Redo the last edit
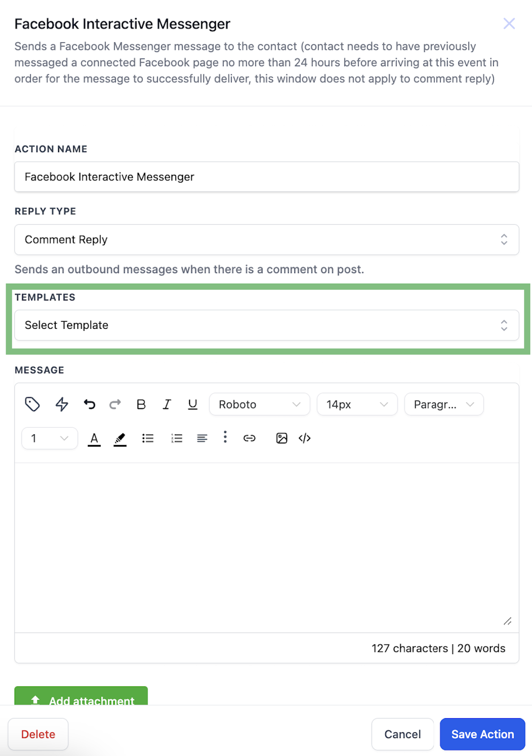 tap(115, 404)
